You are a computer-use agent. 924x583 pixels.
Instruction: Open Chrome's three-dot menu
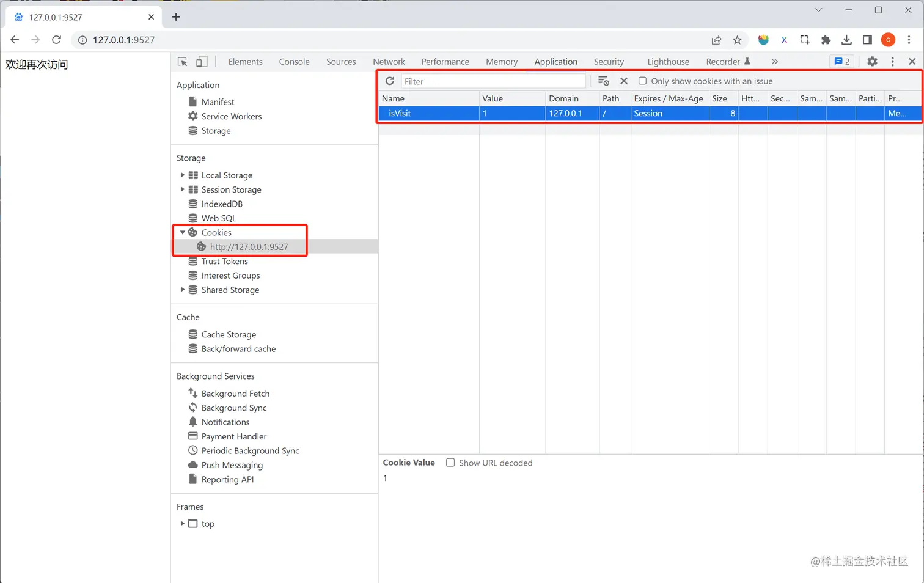pyautogui.click(x=909, y=40)
